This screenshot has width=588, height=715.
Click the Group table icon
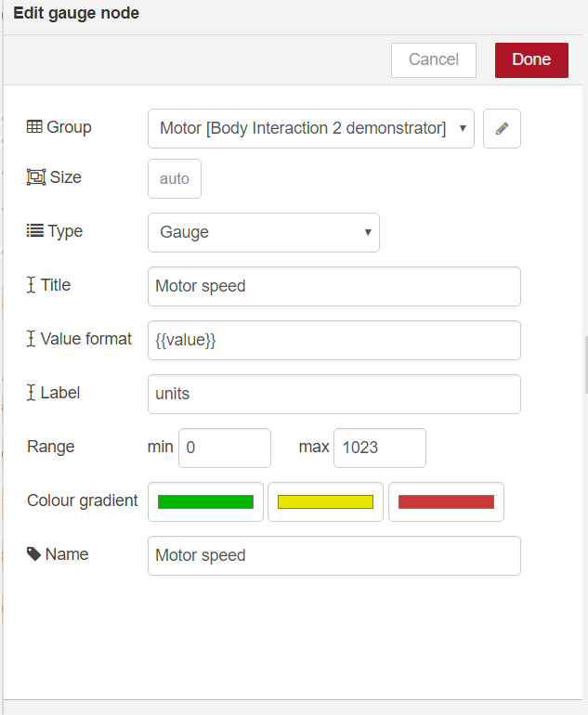click(x=34, y=127)
